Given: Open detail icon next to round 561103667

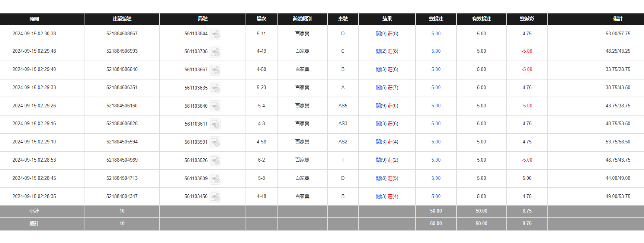Looking at the screenshot, I should [x=215, y=70].
